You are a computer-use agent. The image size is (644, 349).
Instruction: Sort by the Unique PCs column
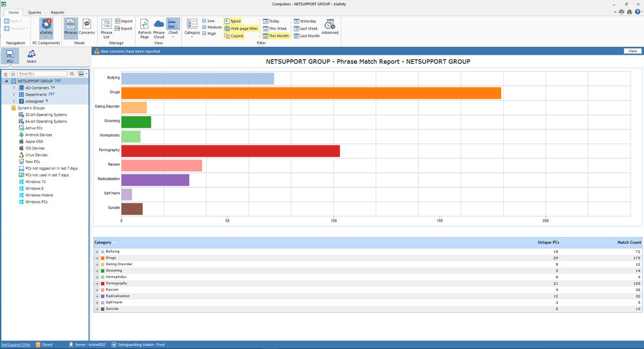click(x=548, y=243)
